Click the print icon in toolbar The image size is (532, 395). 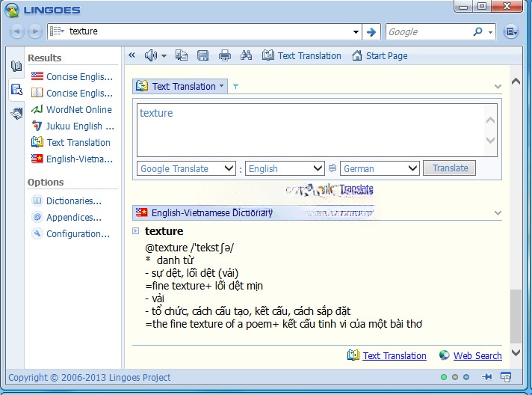(225, 55)
